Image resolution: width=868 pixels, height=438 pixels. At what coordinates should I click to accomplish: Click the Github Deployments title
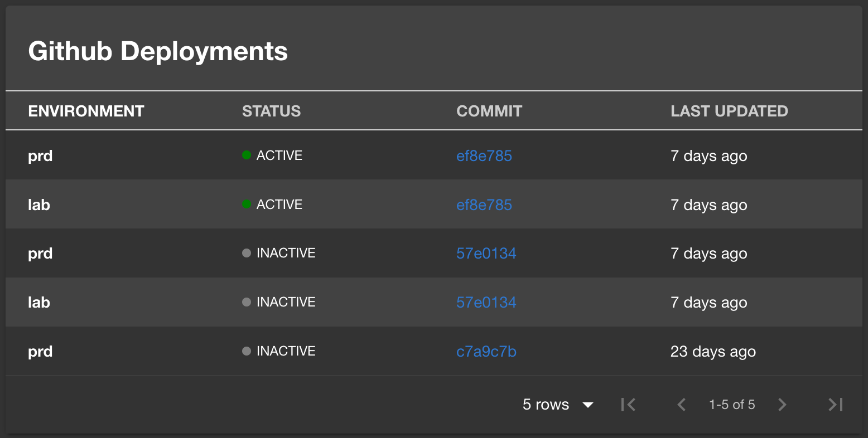click(158, 51)
